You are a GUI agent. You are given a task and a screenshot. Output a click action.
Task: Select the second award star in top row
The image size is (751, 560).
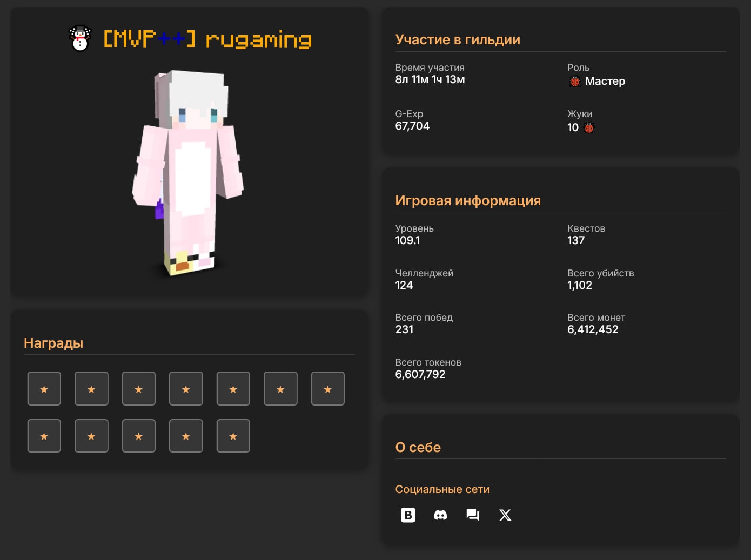coord(91,389)
